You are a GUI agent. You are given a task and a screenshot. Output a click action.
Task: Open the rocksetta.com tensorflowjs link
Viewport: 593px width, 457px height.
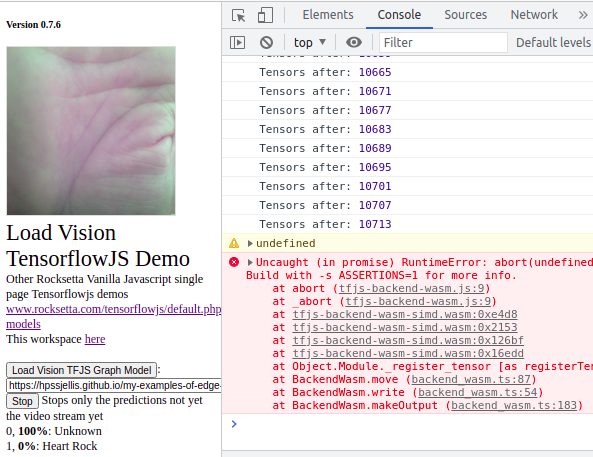113,309
